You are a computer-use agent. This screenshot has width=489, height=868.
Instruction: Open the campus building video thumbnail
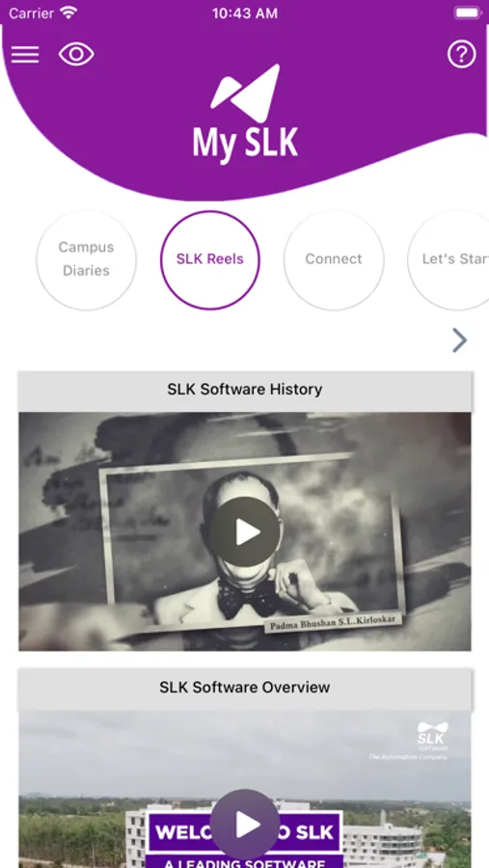click(x=245, y=789)
